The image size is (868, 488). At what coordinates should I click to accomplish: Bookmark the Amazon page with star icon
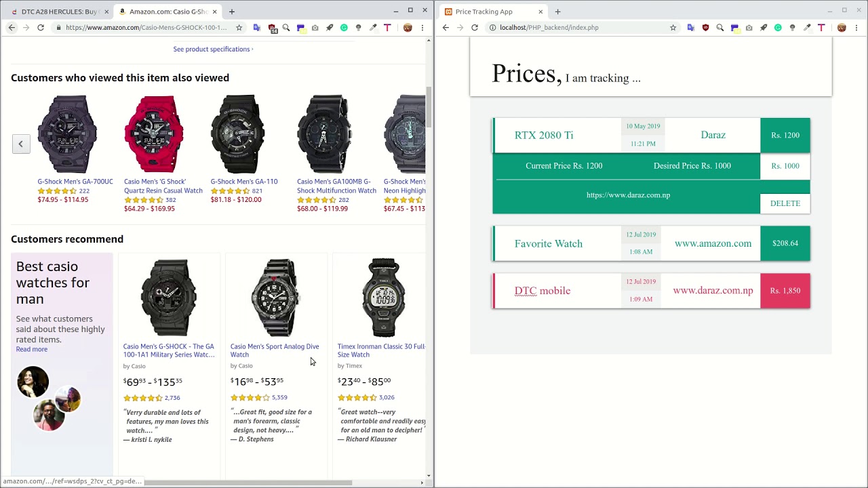point(239,28)
